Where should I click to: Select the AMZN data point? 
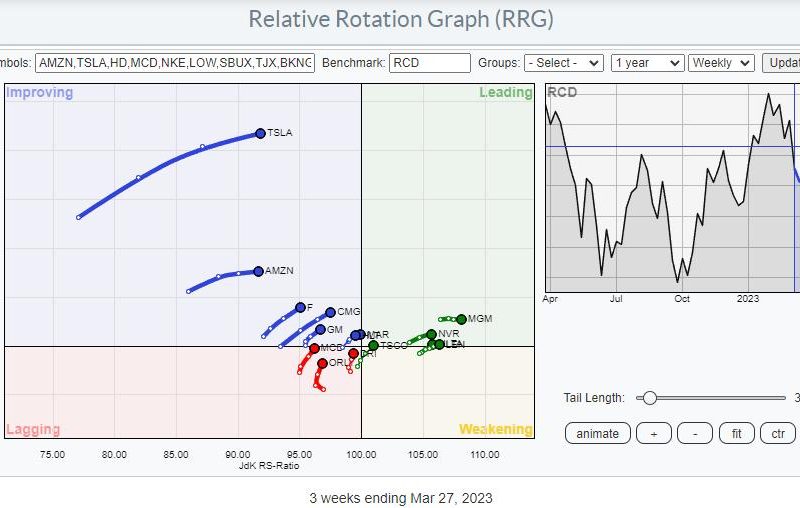258,271
